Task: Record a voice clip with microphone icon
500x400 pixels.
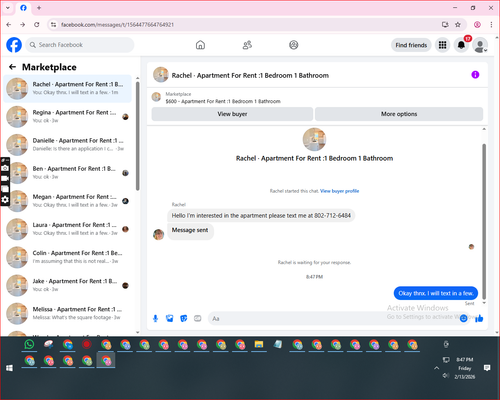Action: point(155,318)
